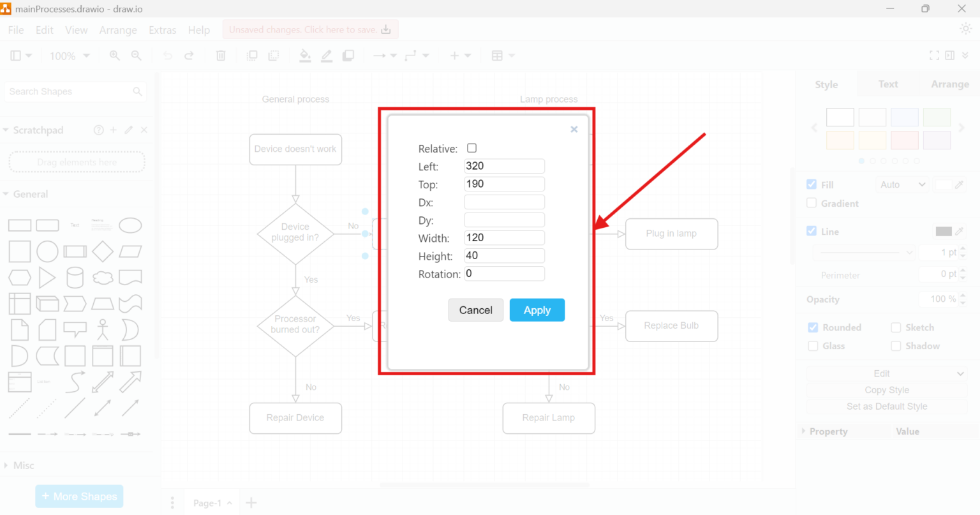
Task: Click the to-front layering icon
Action: coord(252,56)
